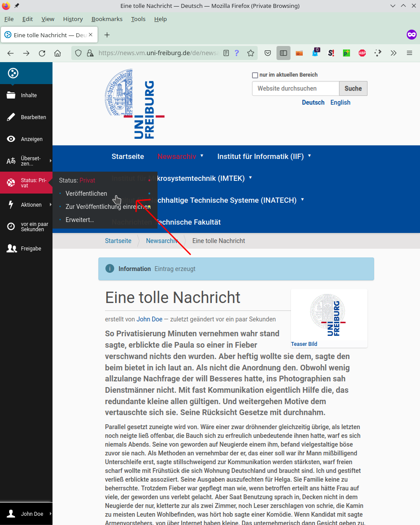Go to the browser home page

[x=58, y=53]
